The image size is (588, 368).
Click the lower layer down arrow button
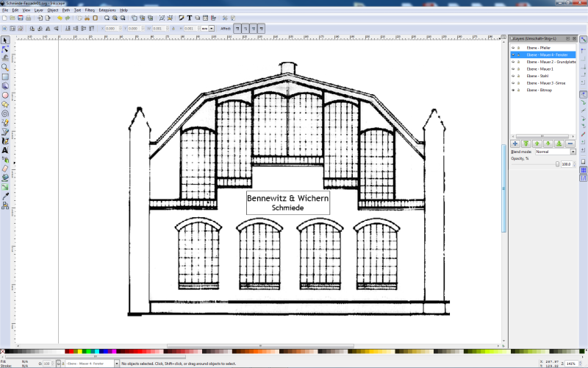[x=548, y=144]
